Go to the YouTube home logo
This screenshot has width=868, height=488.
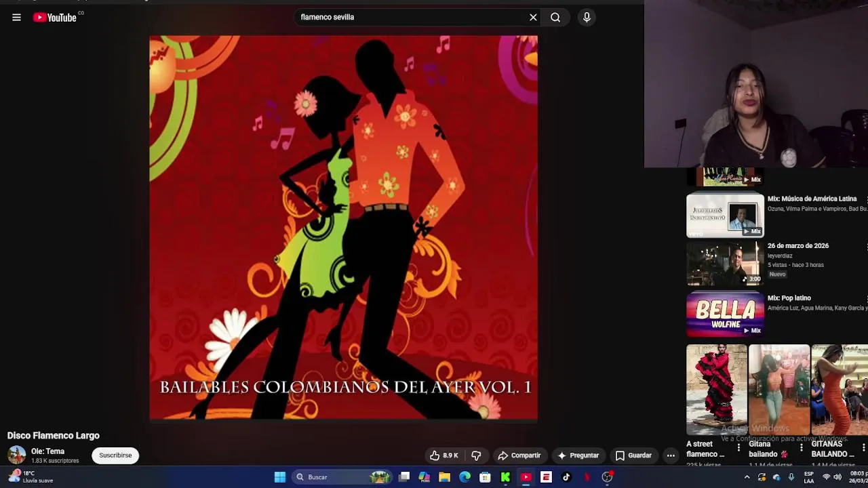pyautogui.click(x=55, y=18)
